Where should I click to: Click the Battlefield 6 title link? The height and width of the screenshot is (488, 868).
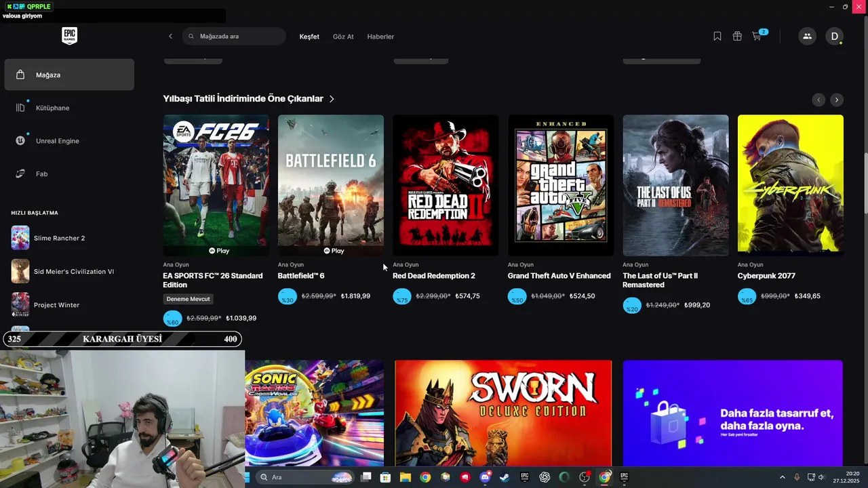coord(301,276)
